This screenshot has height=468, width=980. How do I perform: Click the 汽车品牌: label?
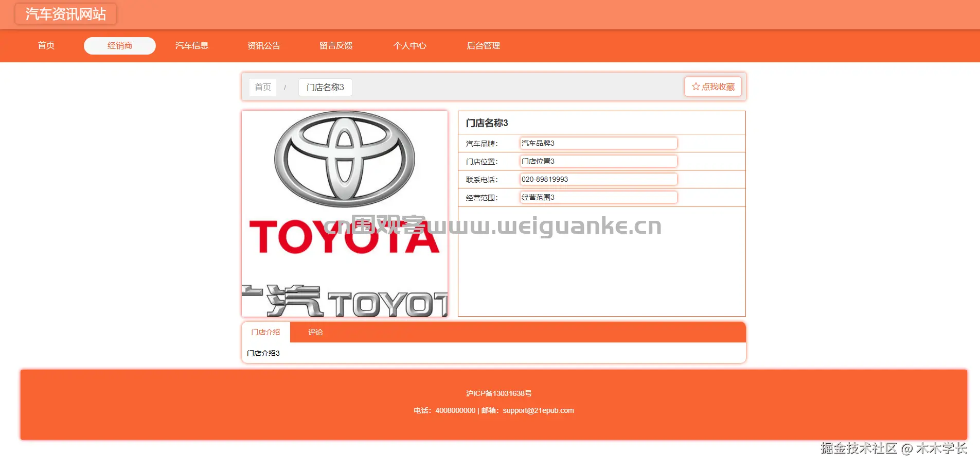pos(482,144)
